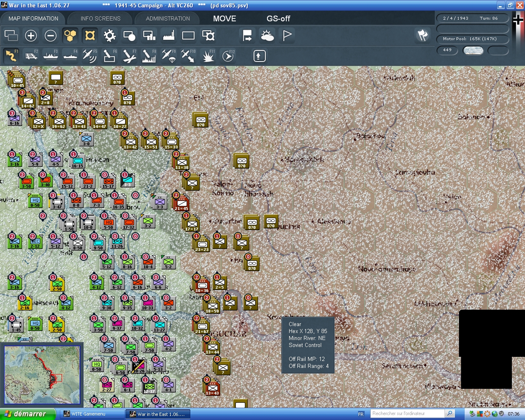The image size is (525, 420).
Task: Select the Soviet unit stack labeled 10=45
Action: tap(18, 80)
